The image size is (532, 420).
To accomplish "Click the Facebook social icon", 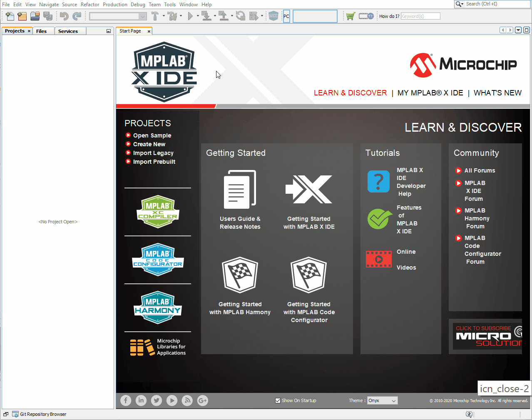I will [126, 400].
